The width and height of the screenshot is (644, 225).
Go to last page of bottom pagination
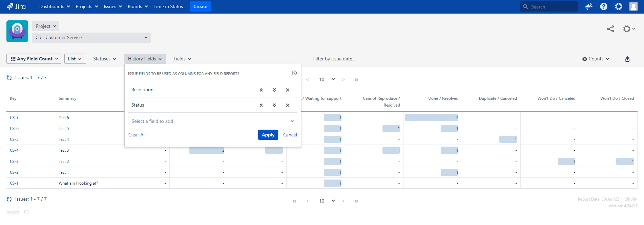(356, 201)
